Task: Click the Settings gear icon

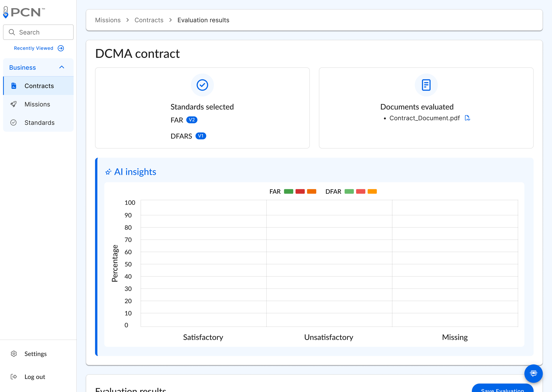Action: coord(14,354)
